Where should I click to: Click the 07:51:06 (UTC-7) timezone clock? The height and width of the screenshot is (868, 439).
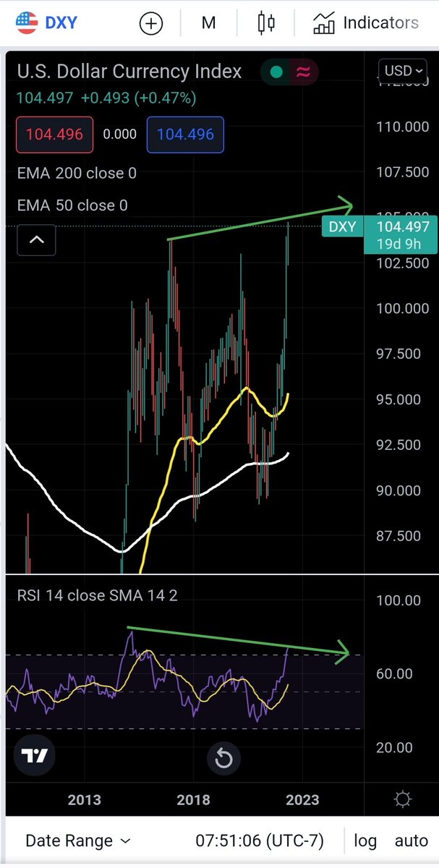tap(260, 841)
